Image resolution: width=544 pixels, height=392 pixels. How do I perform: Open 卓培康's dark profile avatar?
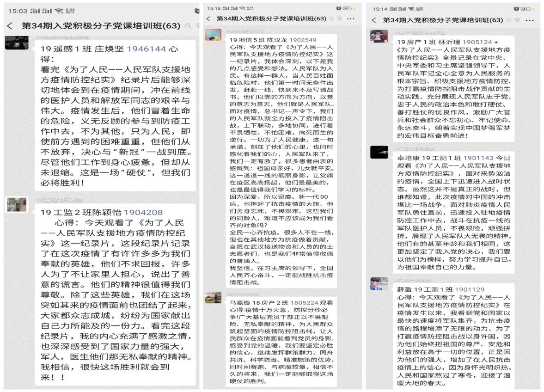pyautogui.click(x=379, y=152)
